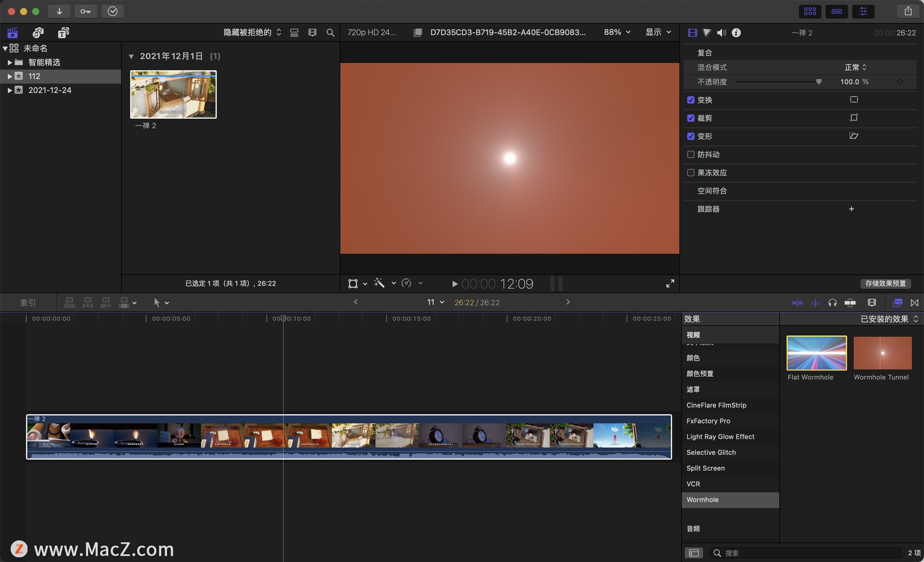924x562 pixels.
Task: Click the browser search magnifier icon
Action: (330, 33)
